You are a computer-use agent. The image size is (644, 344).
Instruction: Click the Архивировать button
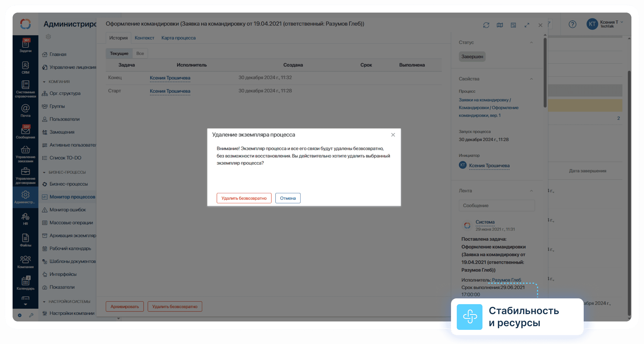[125, 307]
